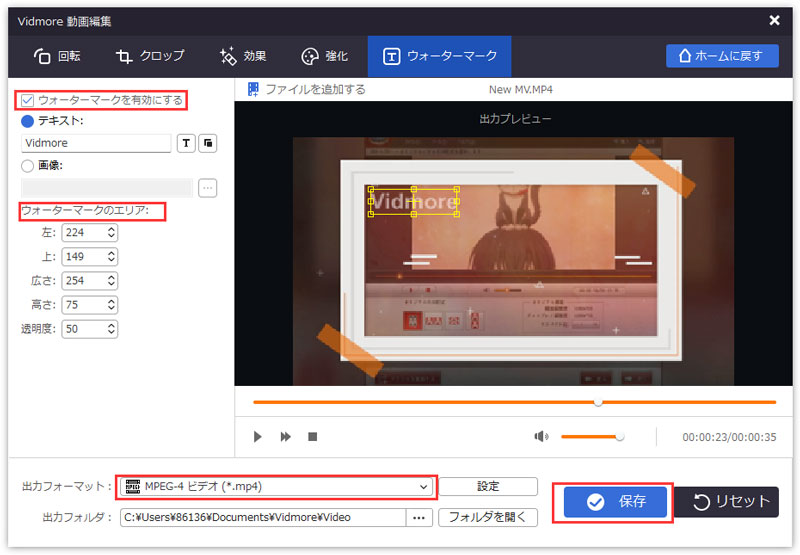Screen dimensions: 800x555
Task: Adjust the volume slider
Action: pos(592,437)
